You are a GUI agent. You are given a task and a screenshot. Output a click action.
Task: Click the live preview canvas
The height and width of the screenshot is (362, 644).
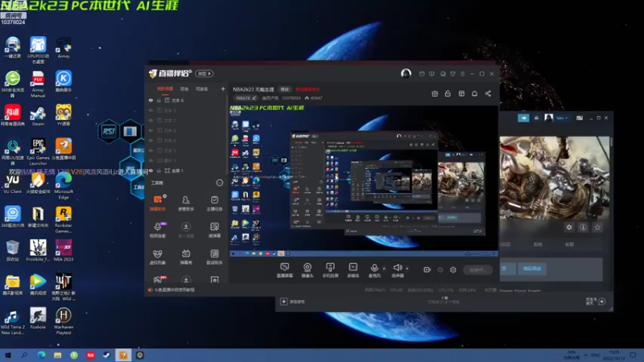[x=364, y=180]
